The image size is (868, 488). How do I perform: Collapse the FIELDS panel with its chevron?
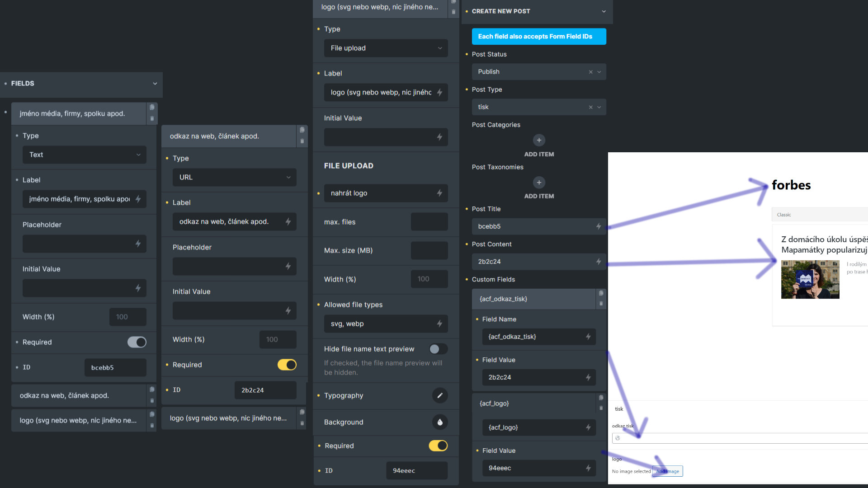155,83
